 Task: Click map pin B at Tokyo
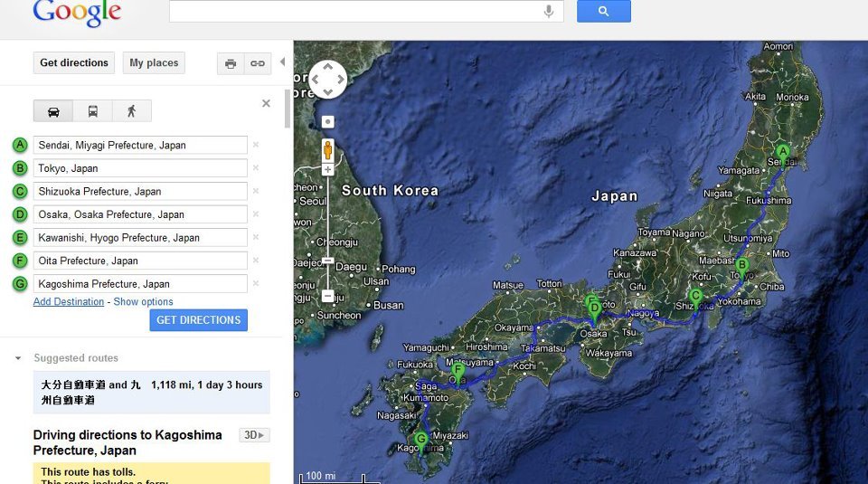pos(741,267)
